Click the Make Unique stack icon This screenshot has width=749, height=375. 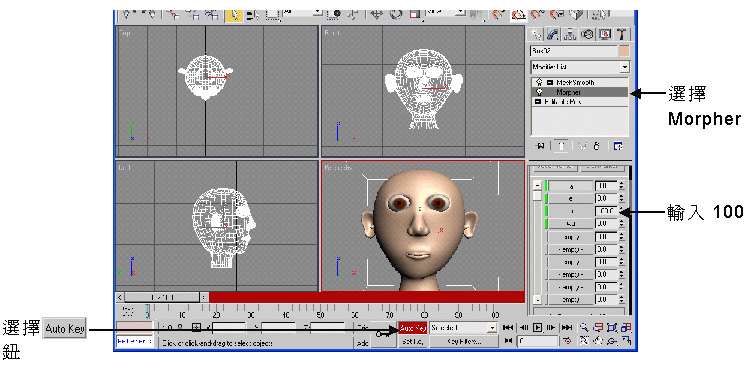coord(582,146)
